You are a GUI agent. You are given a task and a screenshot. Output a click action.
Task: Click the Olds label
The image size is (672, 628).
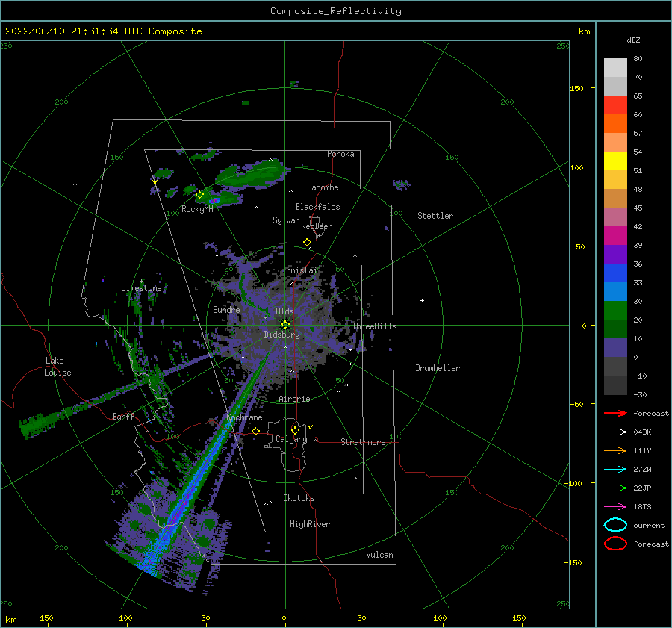[x=284, y=311]
